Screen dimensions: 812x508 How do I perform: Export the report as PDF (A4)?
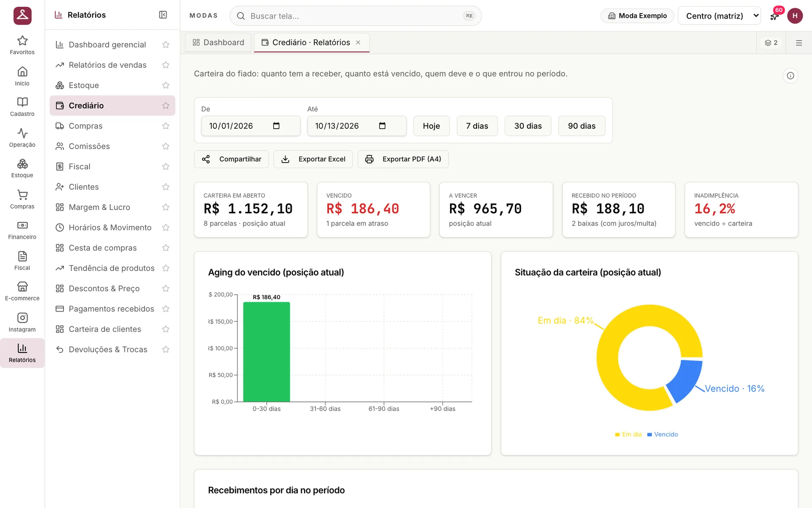click(x=403, y=159)
